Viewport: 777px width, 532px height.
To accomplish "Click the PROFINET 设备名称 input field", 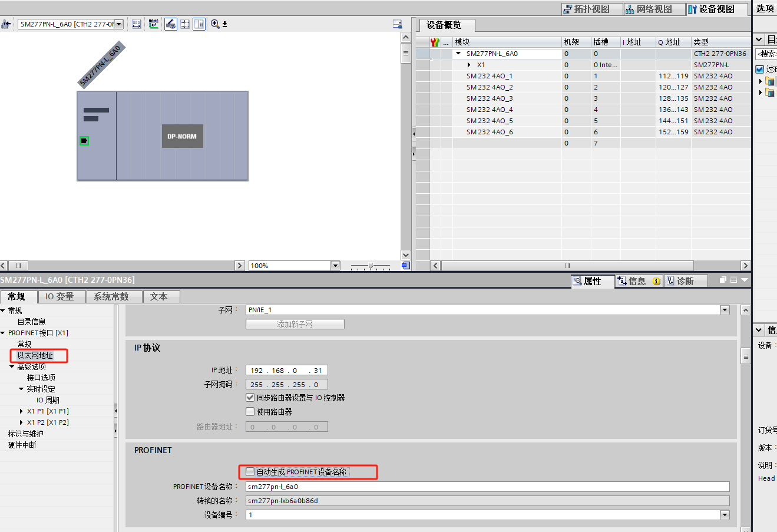I will (x=488, y=487).
